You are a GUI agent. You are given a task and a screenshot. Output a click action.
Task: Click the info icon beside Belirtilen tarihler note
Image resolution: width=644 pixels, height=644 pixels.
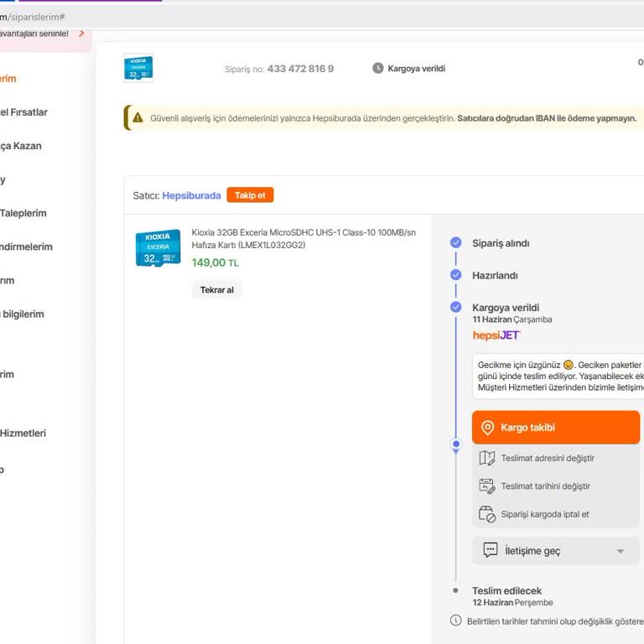point(456,621)
